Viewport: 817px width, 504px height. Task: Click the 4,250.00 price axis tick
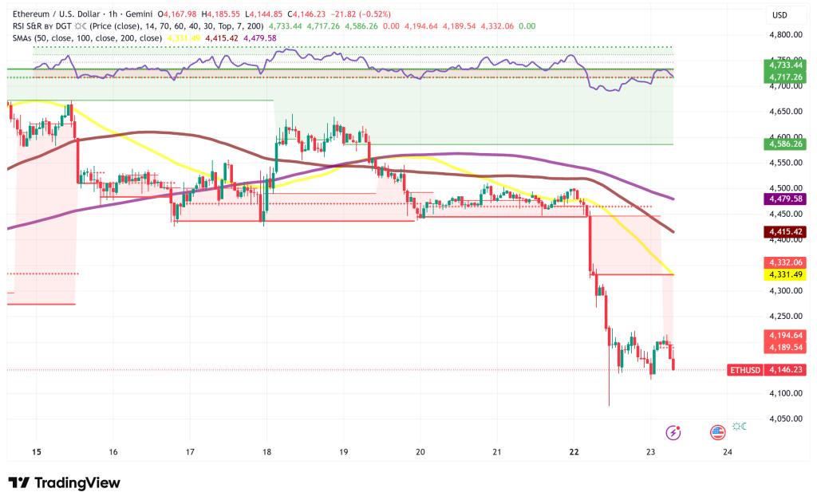[x=785, y=316]
